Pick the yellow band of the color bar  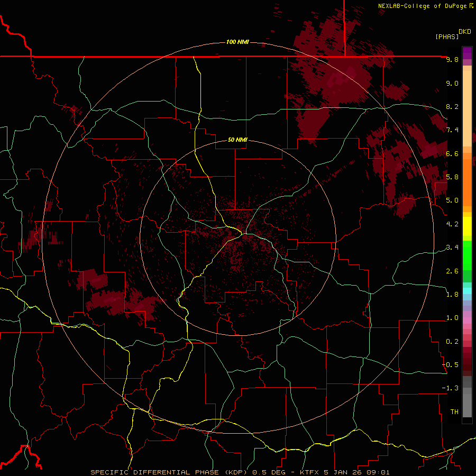(x=467, y=226)
